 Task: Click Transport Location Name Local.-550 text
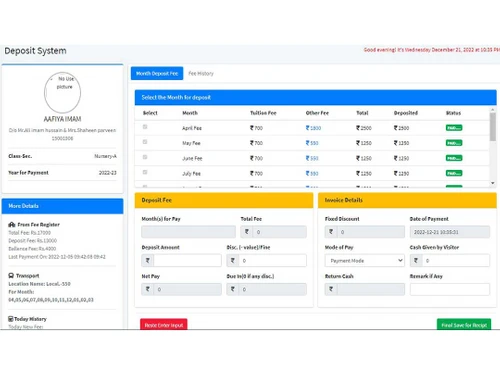39,284
